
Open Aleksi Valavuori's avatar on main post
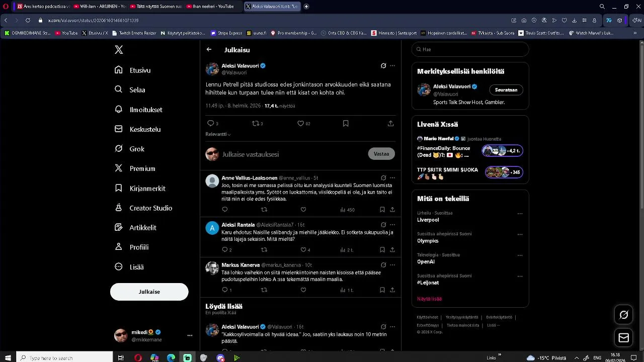(x=212, y=69)
